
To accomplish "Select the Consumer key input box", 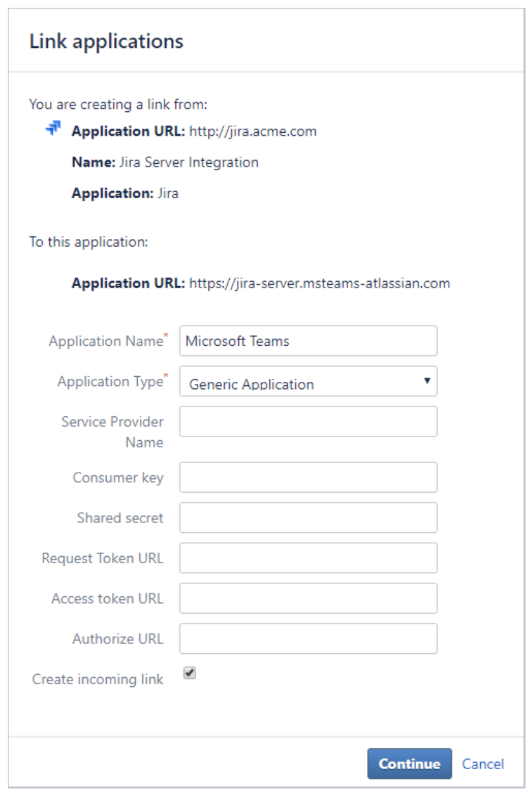I will pyautogui.click(x=308, y=478).
